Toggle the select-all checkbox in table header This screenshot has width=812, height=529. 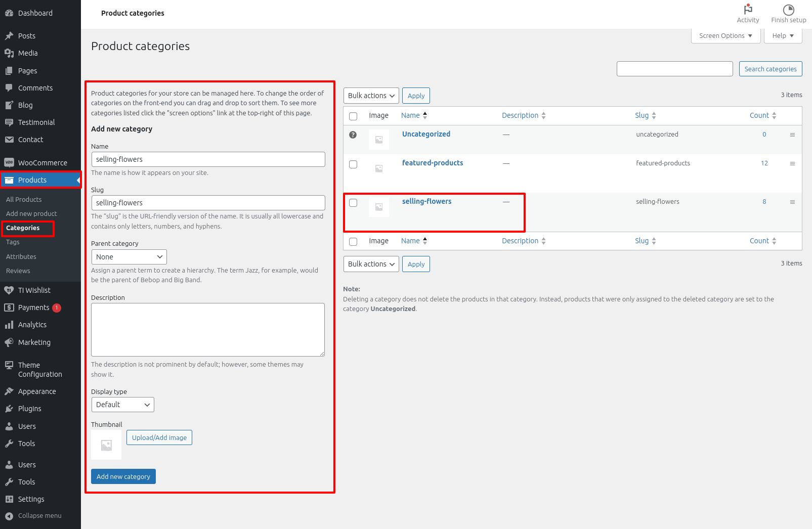tap(353, 116)
